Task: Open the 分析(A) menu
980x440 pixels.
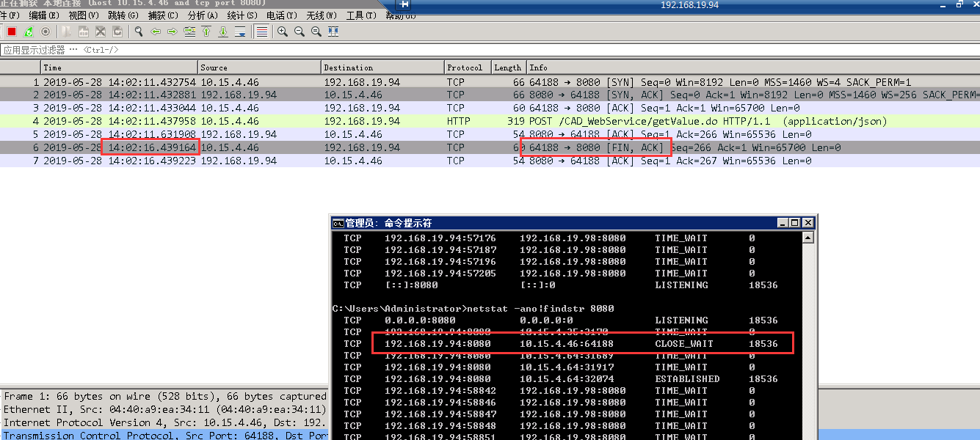Action: [x=203, y=15]
